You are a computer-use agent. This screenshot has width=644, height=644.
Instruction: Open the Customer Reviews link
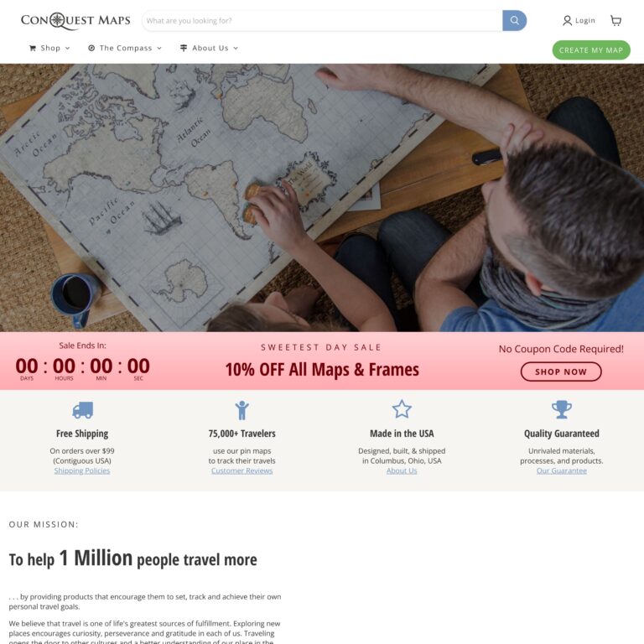click(241, 471)
